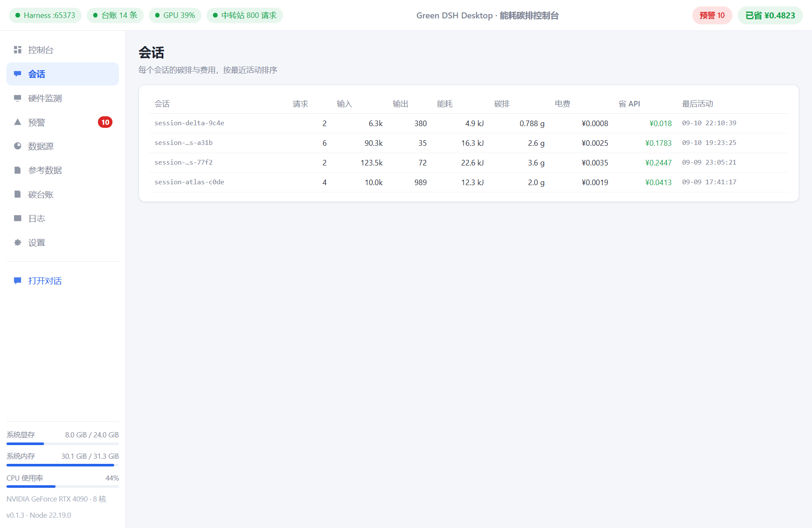The width and height of the screenshot is (812, 528).
Task: Select the 会话 chat bubble icon
Action: pyautogui.click(x=18, y=74)
